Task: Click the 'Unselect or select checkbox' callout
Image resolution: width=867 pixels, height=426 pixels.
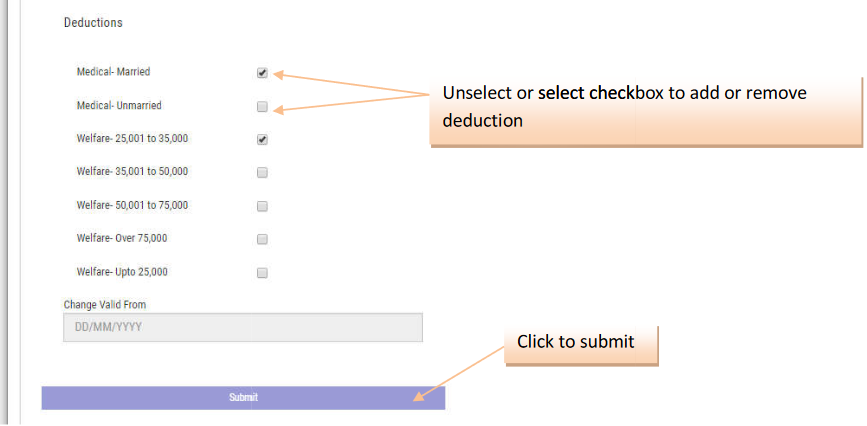Action: click(645, 107)
